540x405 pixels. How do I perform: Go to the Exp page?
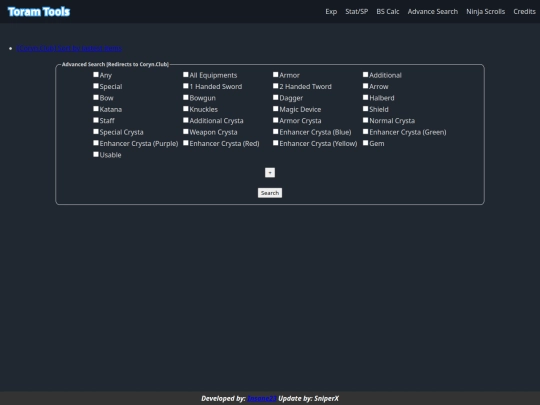pyautogui.click(x=331, y=12)
